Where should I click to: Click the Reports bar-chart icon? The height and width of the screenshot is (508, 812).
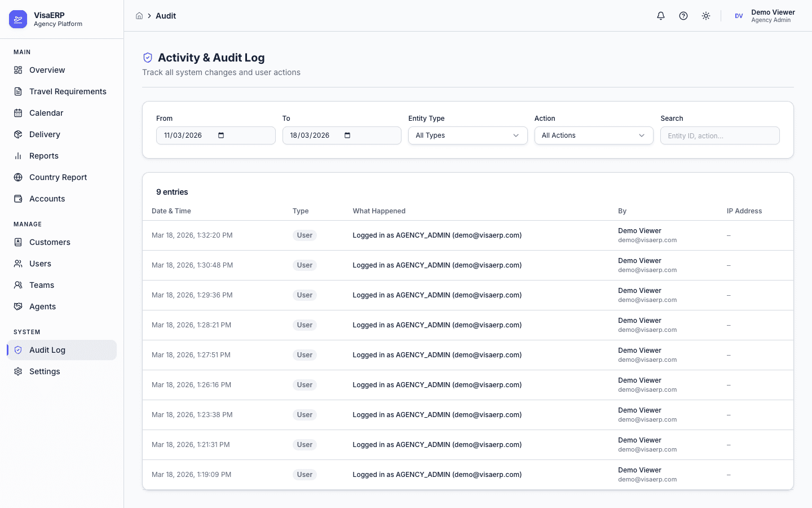(x=18, y=155)
